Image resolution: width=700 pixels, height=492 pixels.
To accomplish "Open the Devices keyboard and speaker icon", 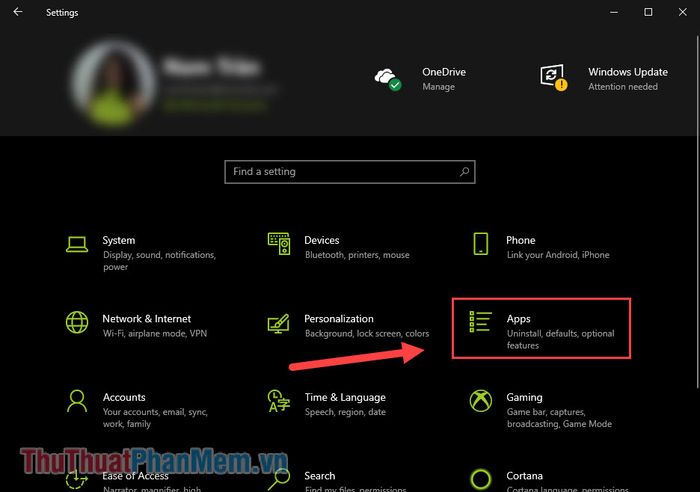I will pos(279,244).
